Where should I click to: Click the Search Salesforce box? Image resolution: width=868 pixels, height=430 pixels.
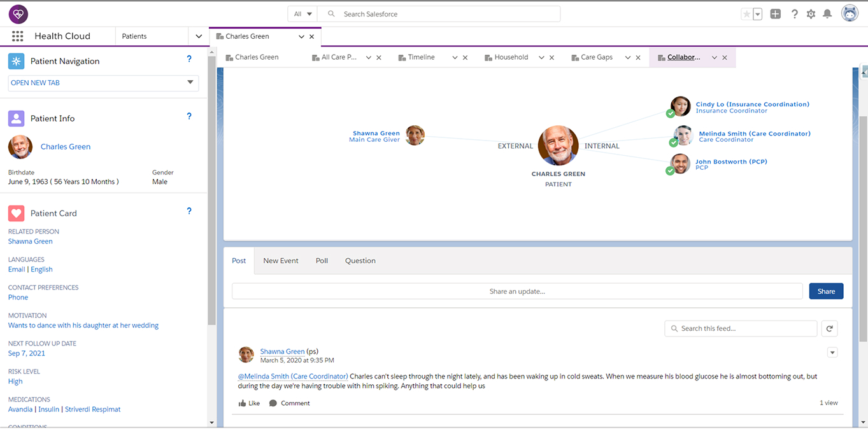coord(439,14)
